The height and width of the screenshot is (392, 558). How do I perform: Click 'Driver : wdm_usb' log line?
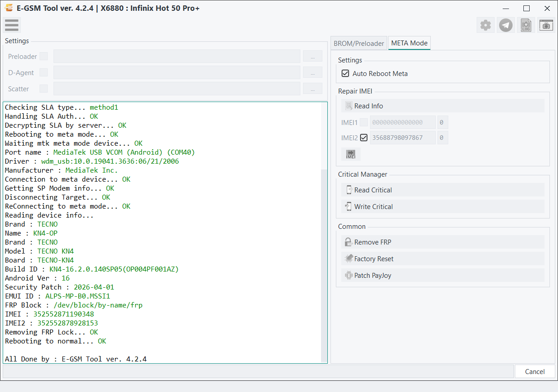tap(92, 161)
